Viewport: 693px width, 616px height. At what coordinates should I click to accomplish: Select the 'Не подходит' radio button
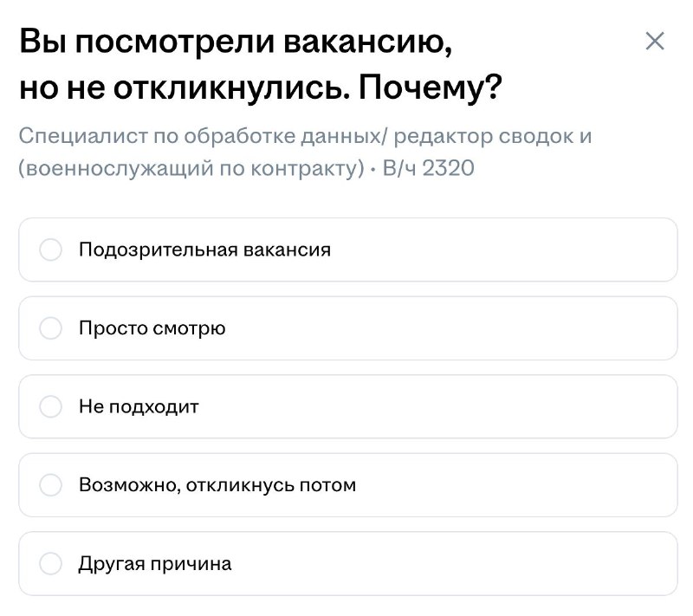coord(51,406)
